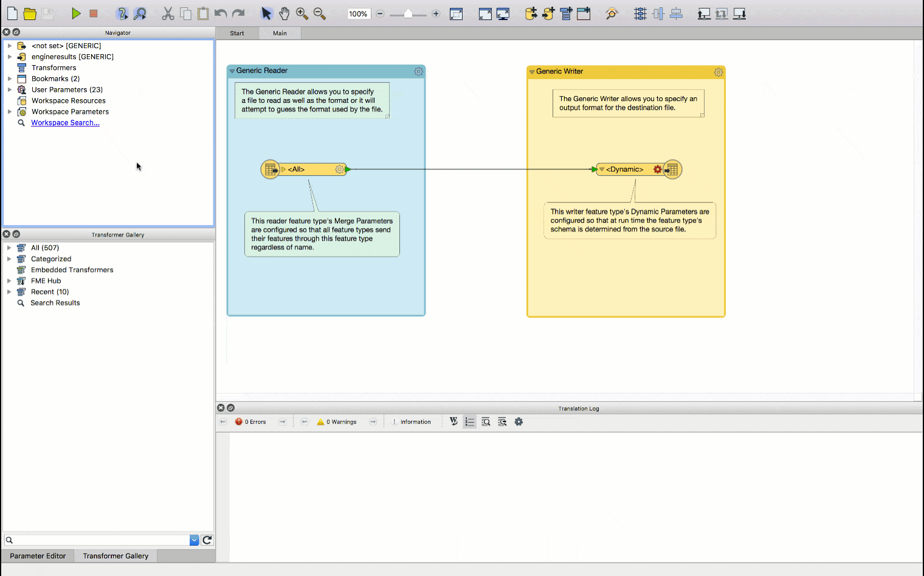Expand FME Hub in Transformer Gallery
Viewport: 924px width, 576px height.
[x=9, y=280]
